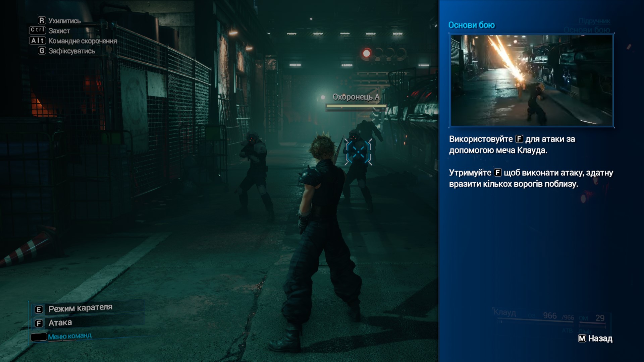Click the Alt key icon for Командне скорочення
This screenshot has width=644, height=362.
(x=38, y=41)
